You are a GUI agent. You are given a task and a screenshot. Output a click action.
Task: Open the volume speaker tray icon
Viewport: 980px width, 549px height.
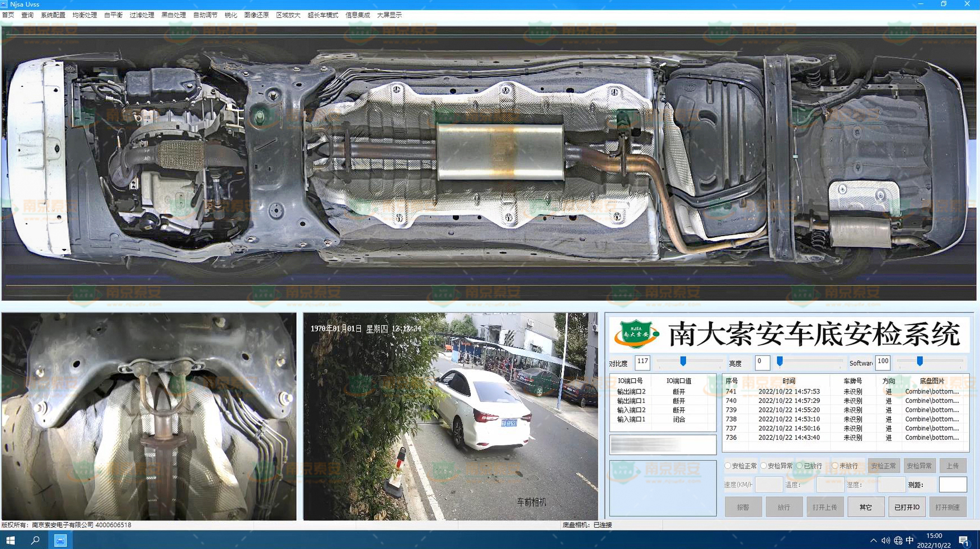[x=885, y=540]
